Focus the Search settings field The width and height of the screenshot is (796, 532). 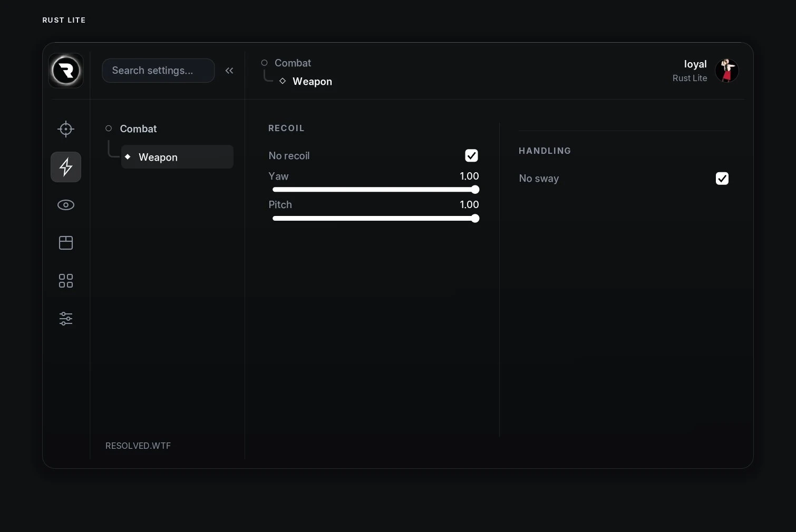[158, 71]
